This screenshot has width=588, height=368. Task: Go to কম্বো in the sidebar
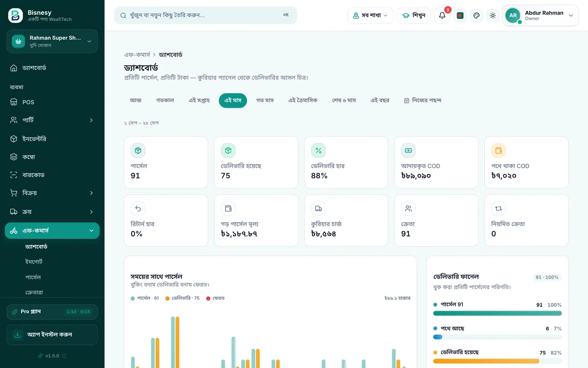click(52, 157)
